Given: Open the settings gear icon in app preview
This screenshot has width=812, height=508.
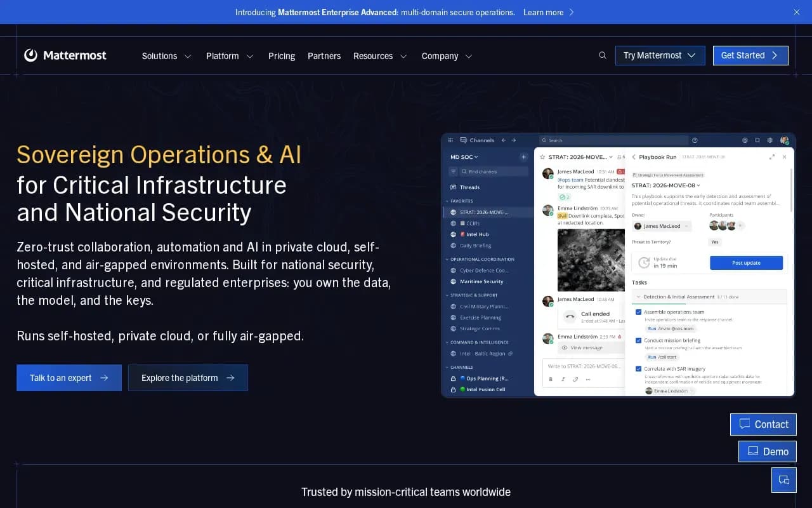Looking at the screenshot, I should (770, 140).
